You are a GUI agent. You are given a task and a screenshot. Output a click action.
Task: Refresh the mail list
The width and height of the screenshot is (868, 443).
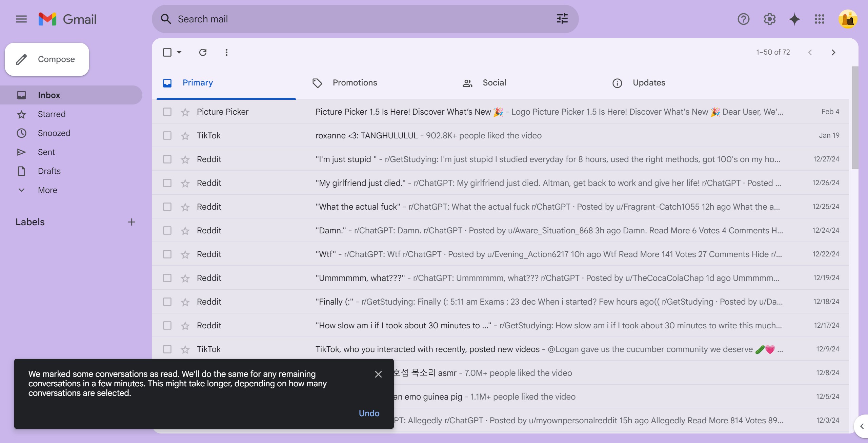tap(203, 52)
